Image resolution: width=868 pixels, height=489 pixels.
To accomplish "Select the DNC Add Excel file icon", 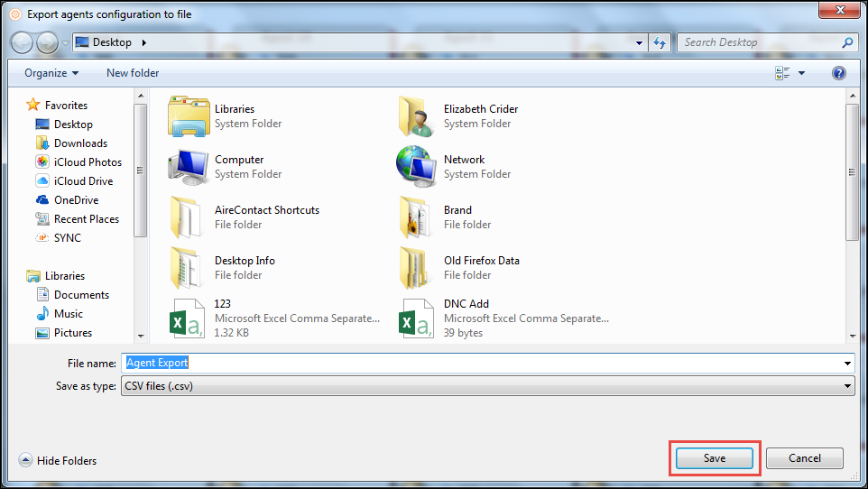I will click(416, 318).
